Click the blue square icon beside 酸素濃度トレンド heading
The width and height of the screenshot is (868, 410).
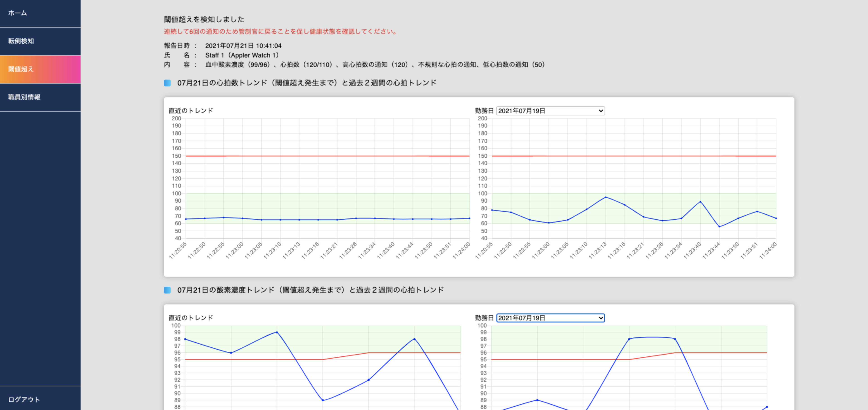click(167, 290)
